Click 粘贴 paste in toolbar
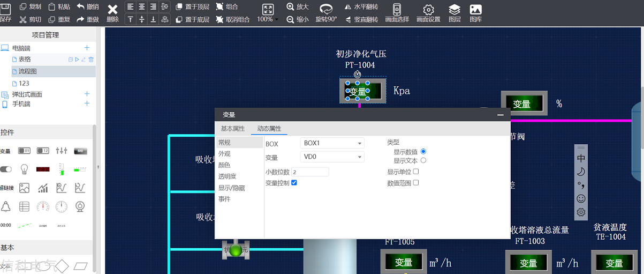The image size is (644, 274). pos(58,7)
